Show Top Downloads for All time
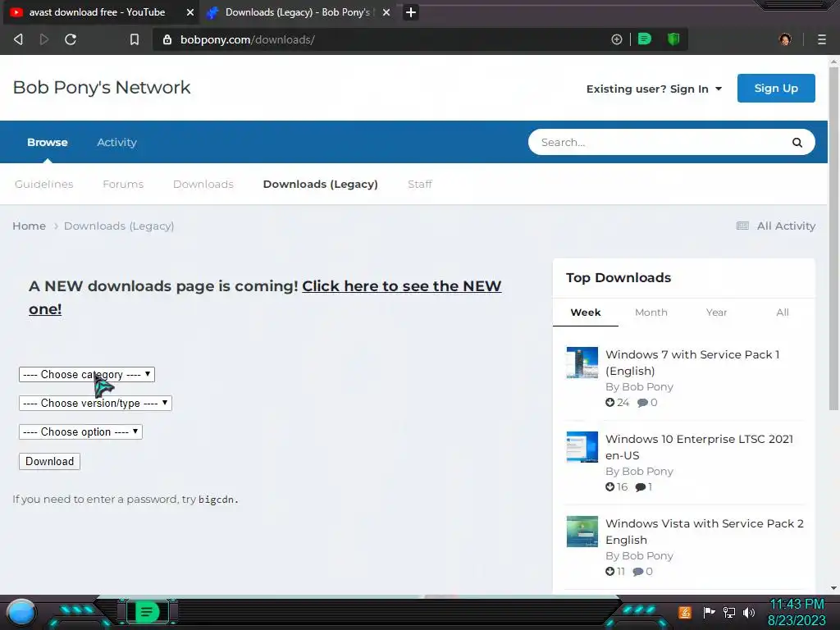Image resolution: width=840 pixels, height=630 pixels. [782, 313]
